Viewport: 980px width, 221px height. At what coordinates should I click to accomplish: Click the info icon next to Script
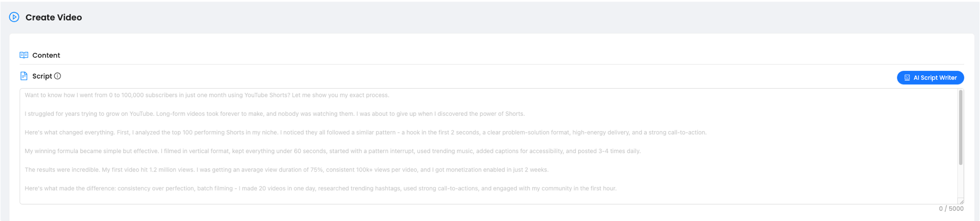click(x=57, y=76)
